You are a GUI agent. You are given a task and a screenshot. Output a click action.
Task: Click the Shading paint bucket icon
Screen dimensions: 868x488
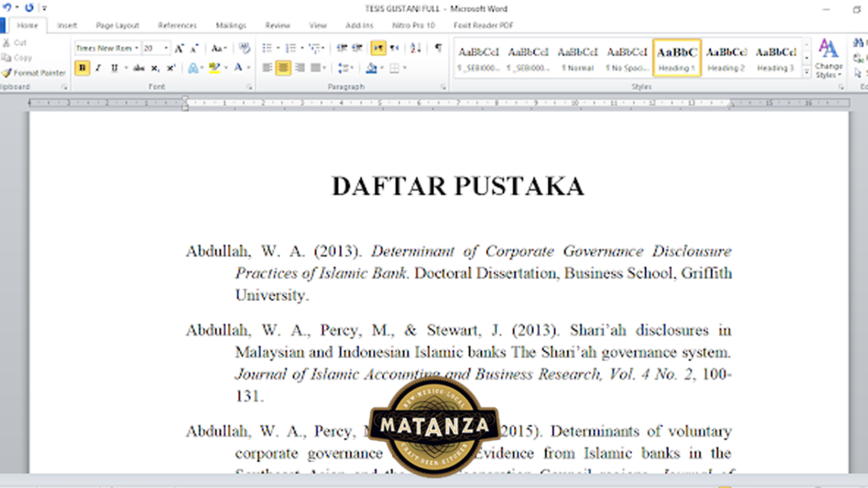coord(370,68)
